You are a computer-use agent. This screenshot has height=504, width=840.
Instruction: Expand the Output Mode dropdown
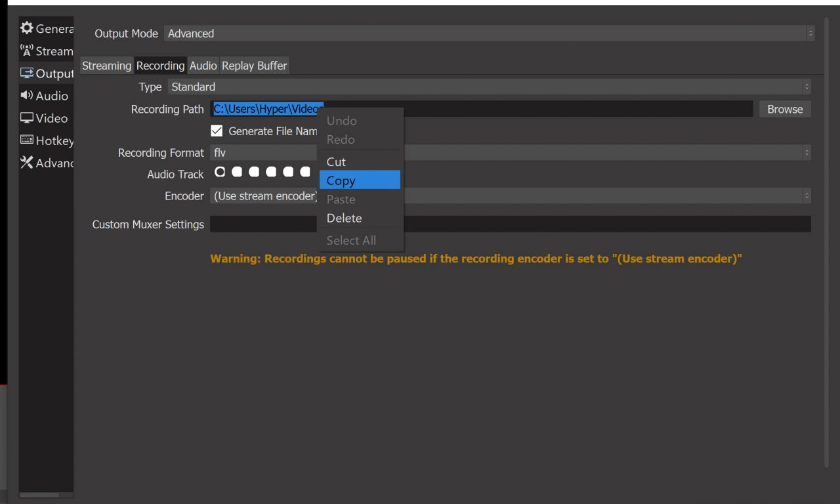pos(489,33)
